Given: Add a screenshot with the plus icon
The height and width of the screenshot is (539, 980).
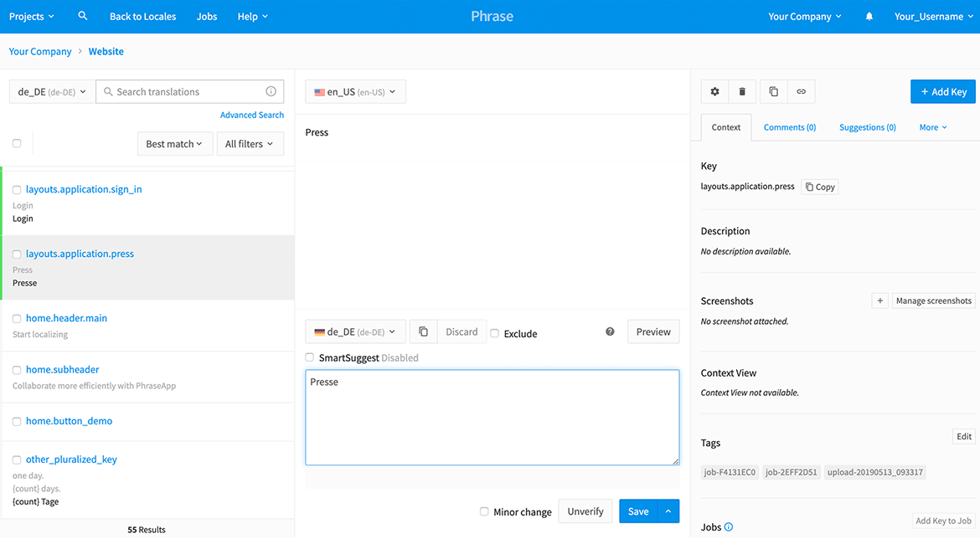Looking at the screenshot, I should click(879, 300).
